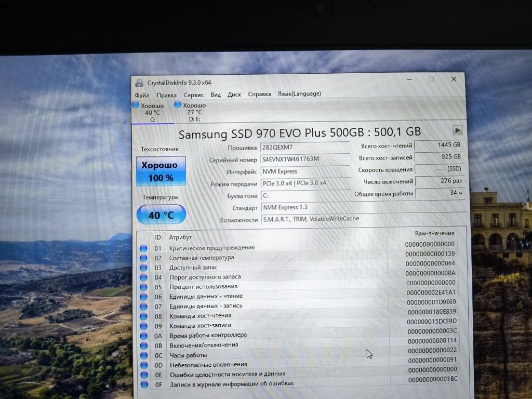Viewport: 532px width, 399px height.
Task: Select the D: E: disk tab at 27 °C
Action: [x=194, y=112]
